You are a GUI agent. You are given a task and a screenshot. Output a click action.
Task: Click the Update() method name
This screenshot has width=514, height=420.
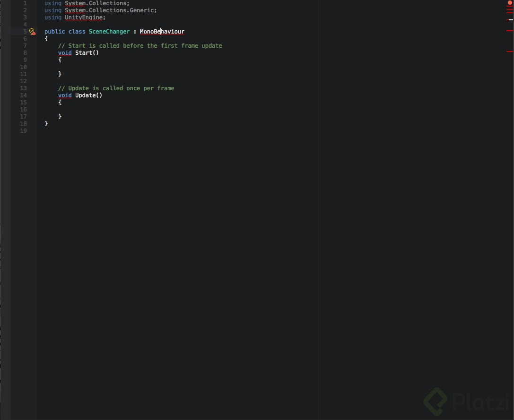coord(88,95)
